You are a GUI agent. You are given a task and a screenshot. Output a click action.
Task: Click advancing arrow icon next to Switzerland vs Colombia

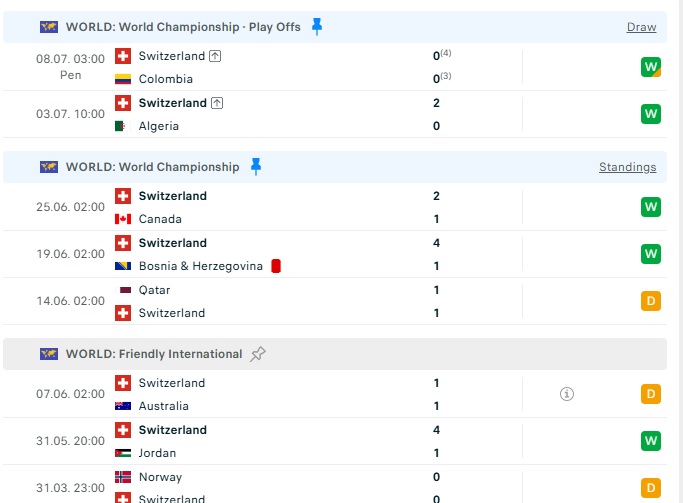coord(215,56)
